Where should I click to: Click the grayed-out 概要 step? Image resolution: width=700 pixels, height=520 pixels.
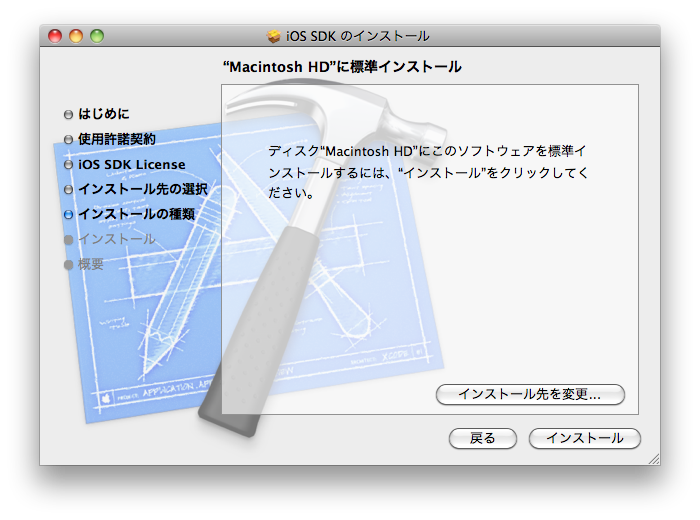tap(91, 264)
